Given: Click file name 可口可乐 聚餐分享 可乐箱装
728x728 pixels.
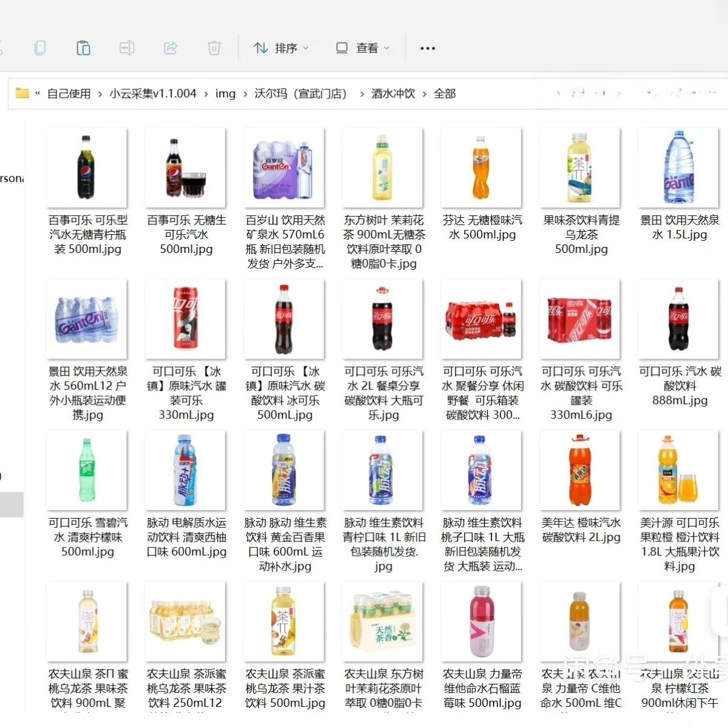Looking at the screenshot, I should (x=482, y=393).
